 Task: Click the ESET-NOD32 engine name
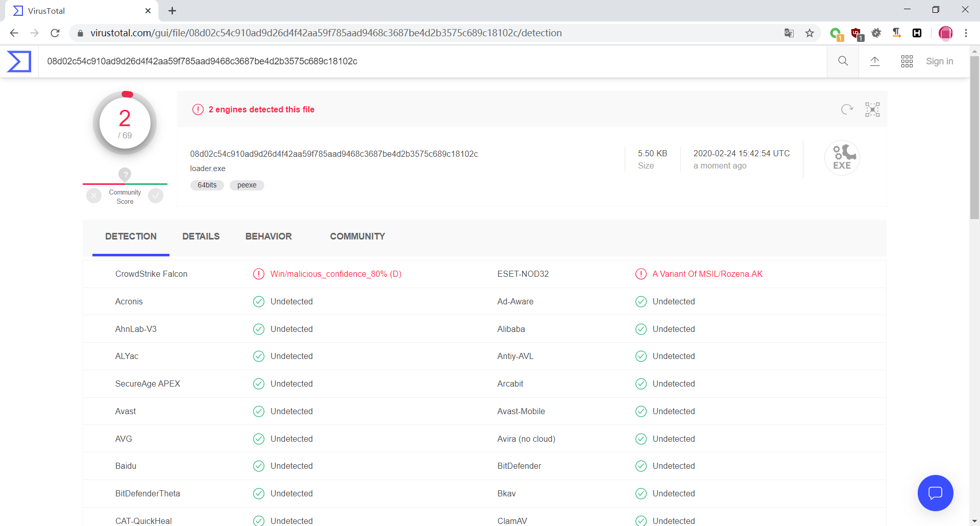pos(523,274)
